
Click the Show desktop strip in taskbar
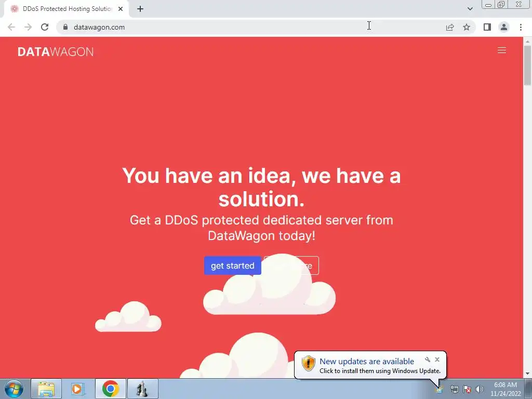tap(528, 389)
